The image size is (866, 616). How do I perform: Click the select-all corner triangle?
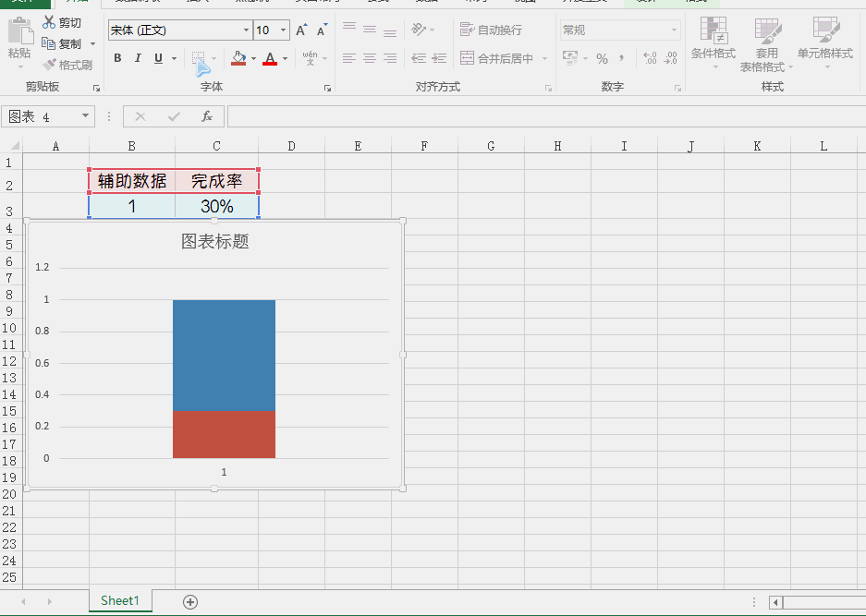pos(15,146)
